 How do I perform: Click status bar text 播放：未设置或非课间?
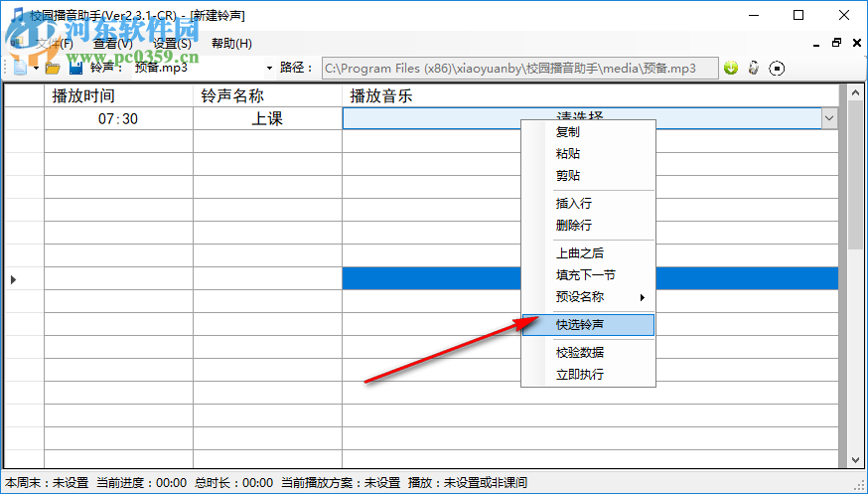(468, 483)
